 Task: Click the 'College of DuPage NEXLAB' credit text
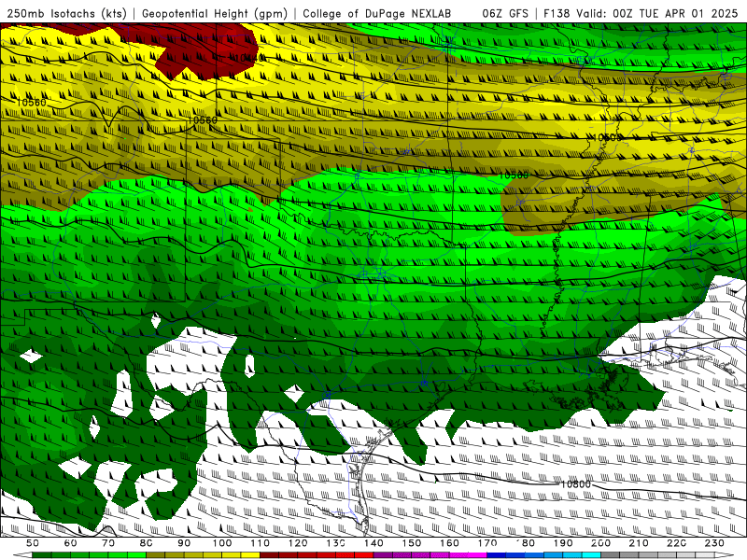[376, 14]
